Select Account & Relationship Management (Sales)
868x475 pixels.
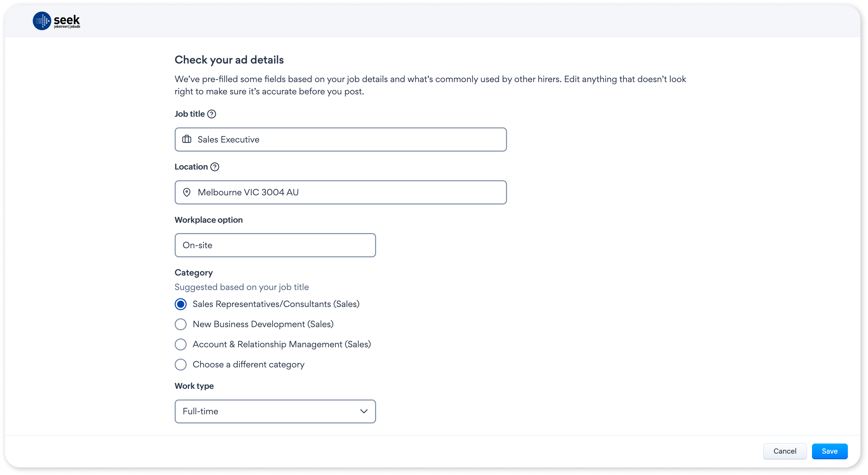tap(181, 344)
